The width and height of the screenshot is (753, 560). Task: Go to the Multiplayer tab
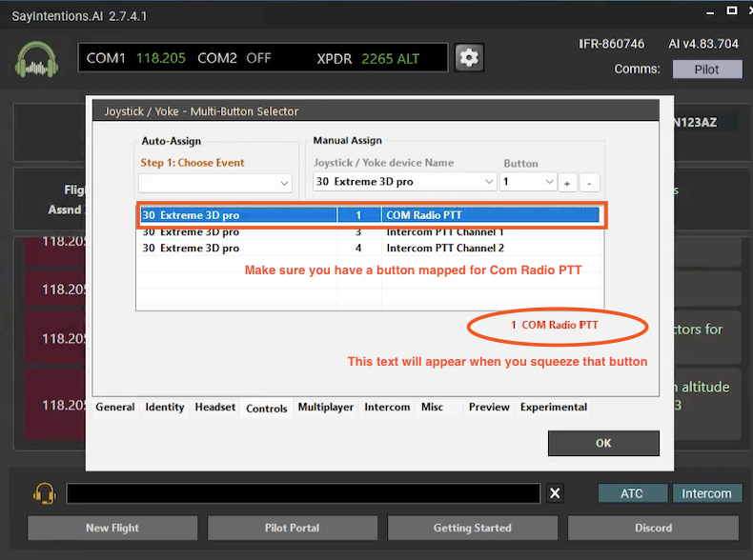tap(326, 407)
